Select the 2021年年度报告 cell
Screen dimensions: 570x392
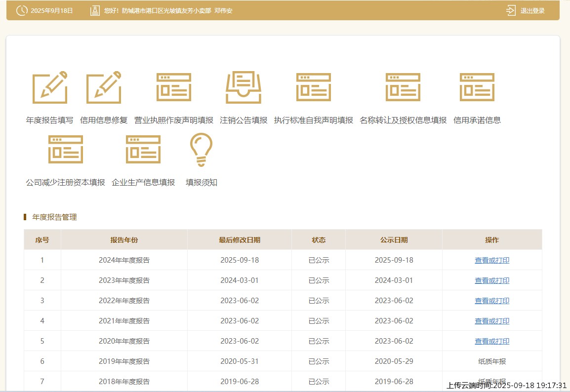click(x=124, y=321)
